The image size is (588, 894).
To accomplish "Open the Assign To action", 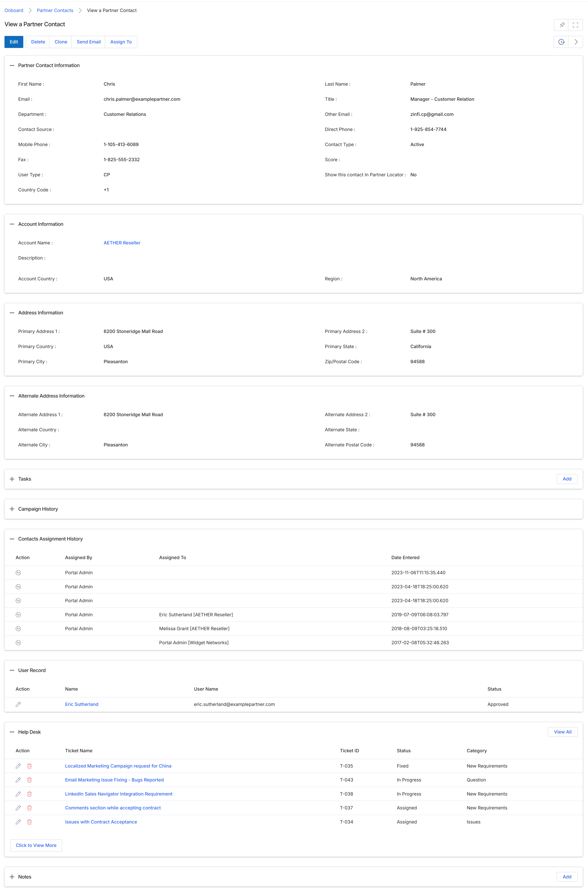I will (121, 42).
